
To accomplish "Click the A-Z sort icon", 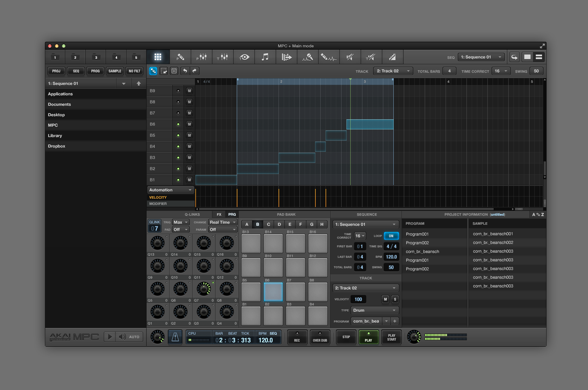I will [x=538, y=215].
